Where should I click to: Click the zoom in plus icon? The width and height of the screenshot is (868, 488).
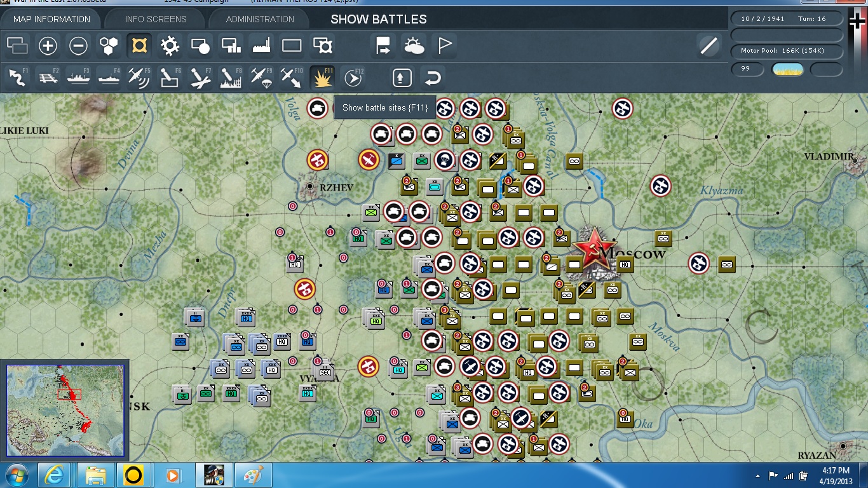(x=48, y=45)
